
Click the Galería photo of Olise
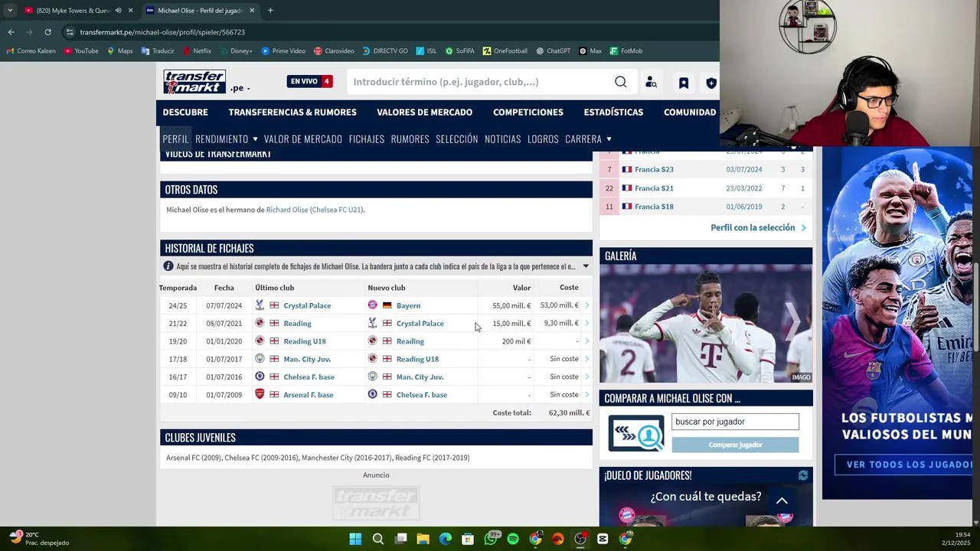coord(705,323)
